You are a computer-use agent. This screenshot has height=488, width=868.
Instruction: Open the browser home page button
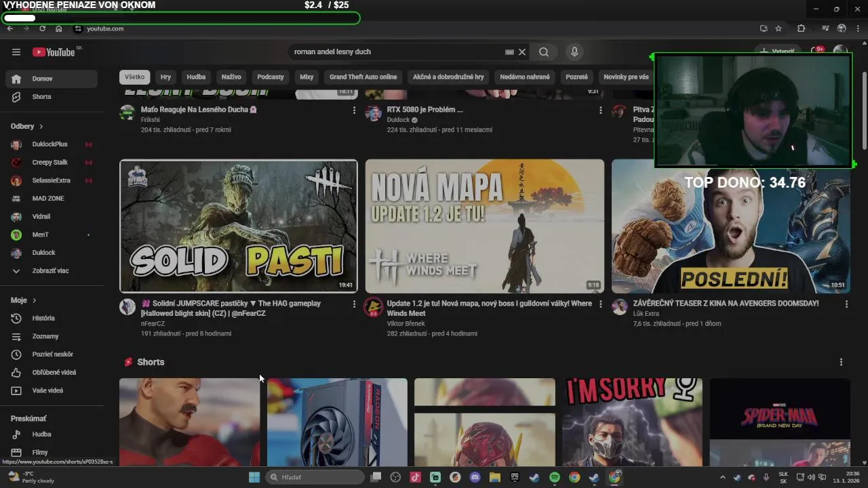tap(59, 28)
